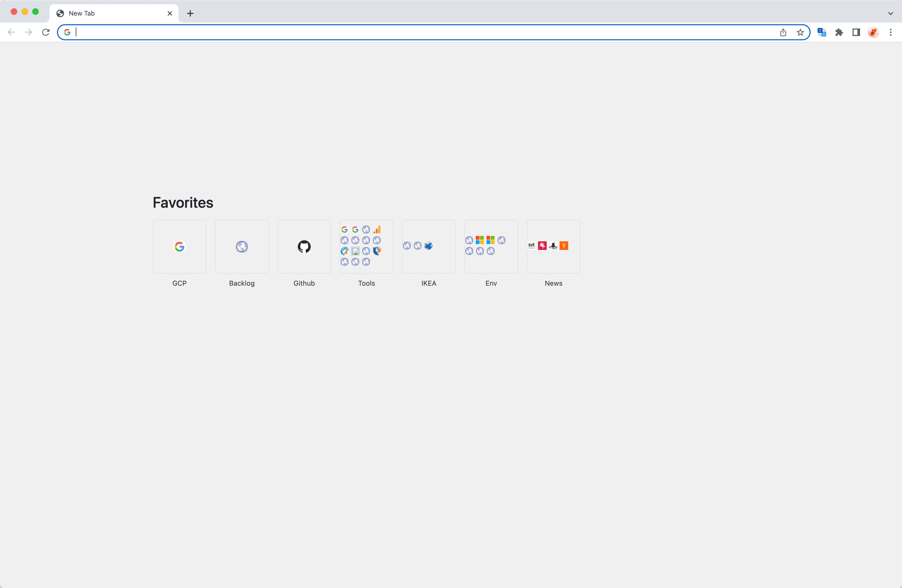Bookmark this tab with star icon
This screenshot has width=902, height=588.
pyautogui.click(x=800, y=32)
